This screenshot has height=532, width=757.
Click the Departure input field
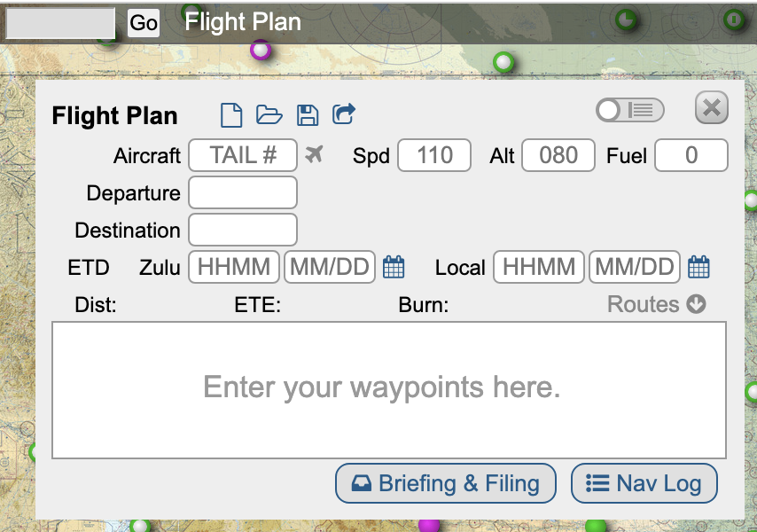coord(242,192)
